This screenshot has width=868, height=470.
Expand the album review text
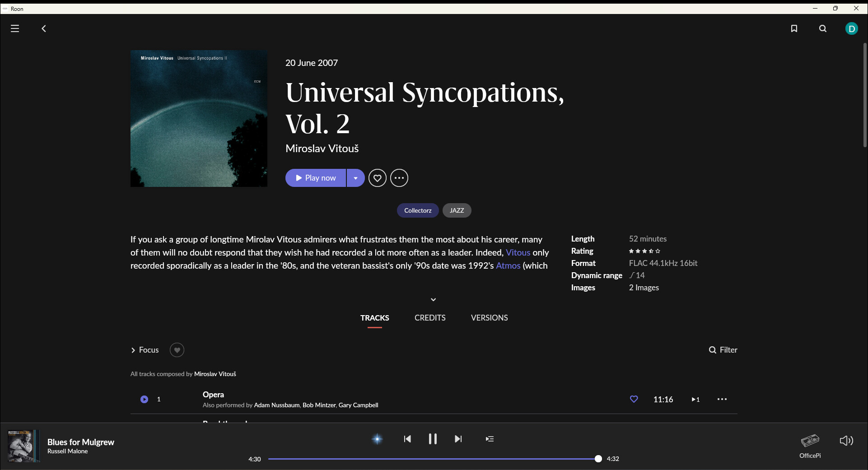pyautogui.click(x=433, y=299)
